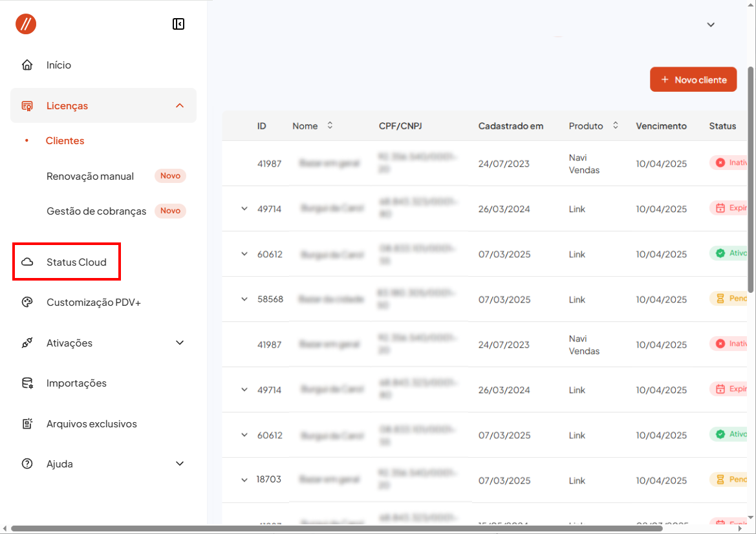The height and width of the screenshot is (534, 756).
Task: Click the horizontal scrollbar at the bottom
Action: 336,529
